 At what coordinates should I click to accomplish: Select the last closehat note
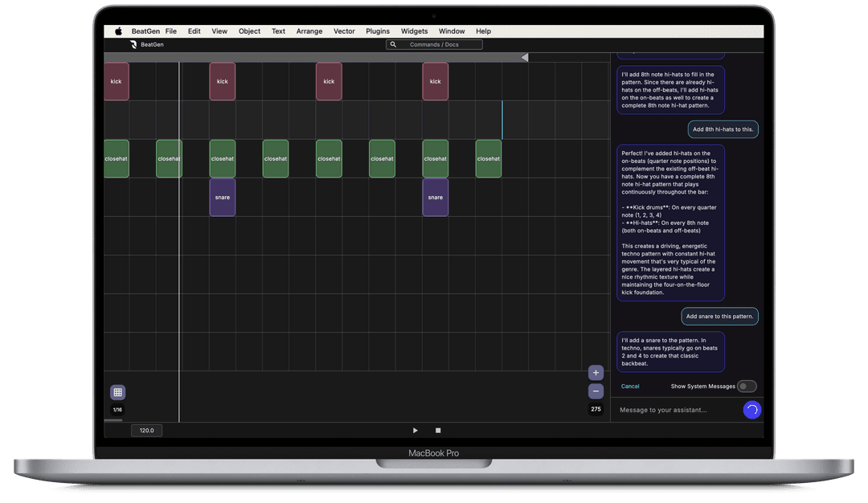(489, 159)
